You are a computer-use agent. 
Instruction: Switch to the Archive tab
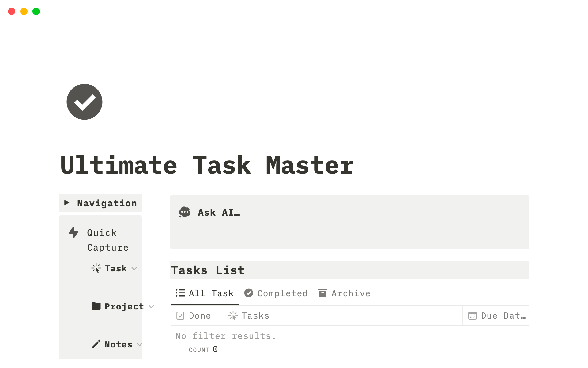[345, 293]
